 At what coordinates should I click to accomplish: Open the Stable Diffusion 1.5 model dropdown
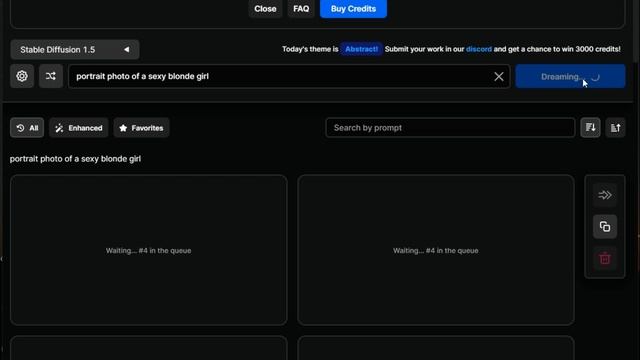[75, 50]
